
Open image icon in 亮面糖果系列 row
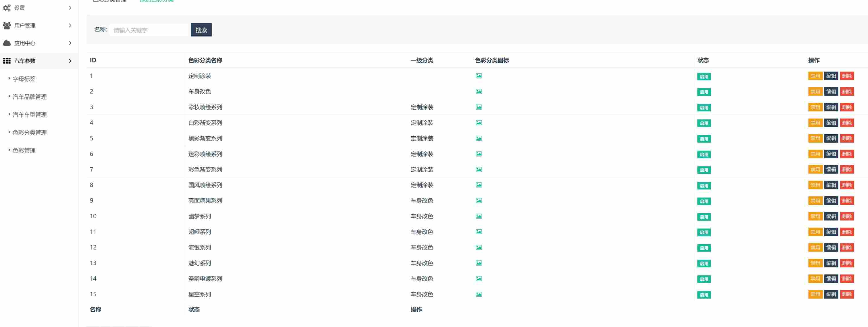(x=479, y=200)
